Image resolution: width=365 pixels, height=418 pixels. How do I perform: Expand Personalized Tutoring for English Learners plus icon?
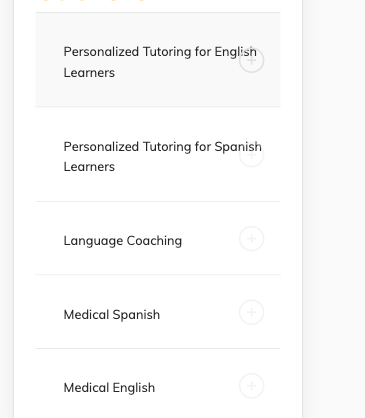[x=252, y=60]
